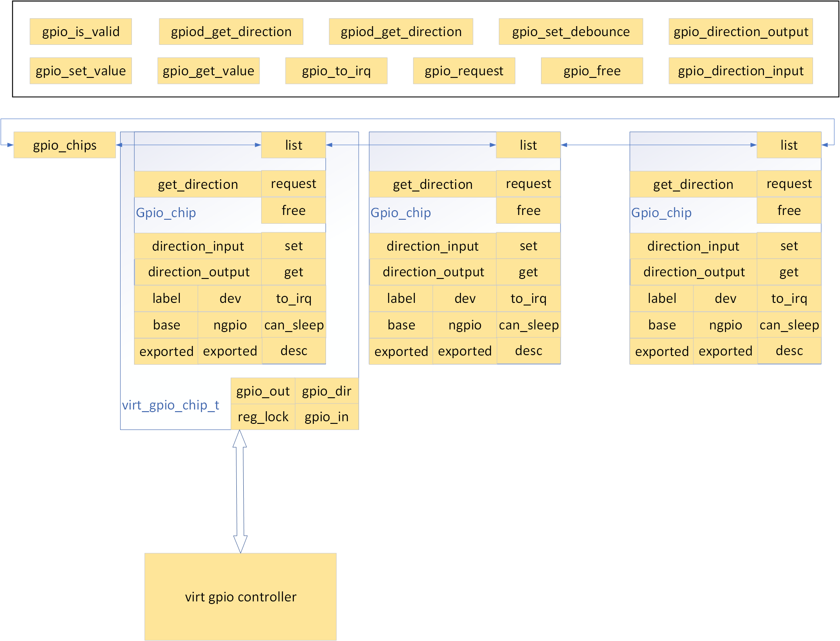Click the middle Gpio_chip label
Screen dimensions: 840x641
(x=400, y=213)
